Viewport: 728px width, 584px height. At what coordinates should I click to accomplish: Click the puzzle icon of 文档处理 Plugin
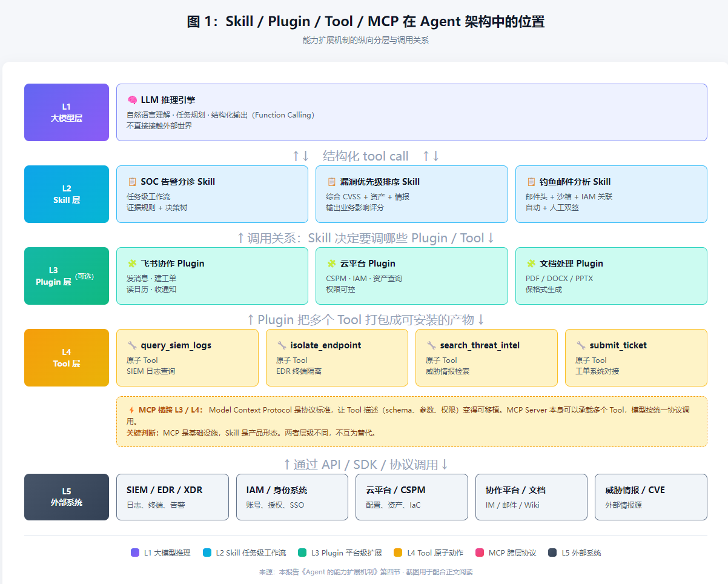(531, 264)
